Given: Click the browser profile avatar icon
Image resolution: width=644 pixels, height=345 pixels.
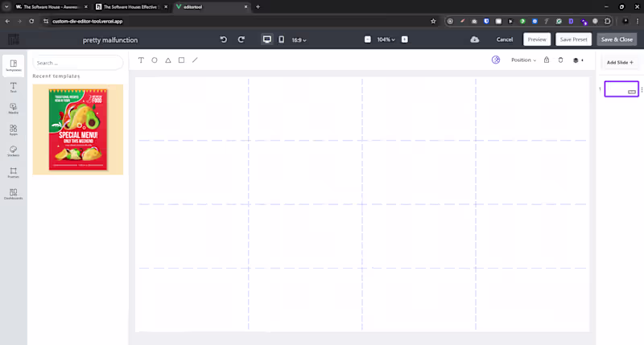Looking at the screenshot, I should pos(625,21).
